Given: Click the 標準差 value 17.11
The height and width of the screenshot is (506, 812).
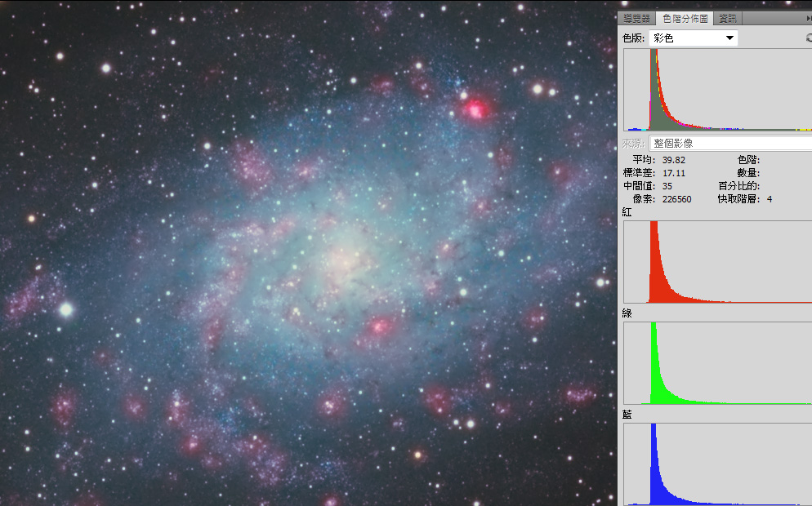Looking at the screenshot, I should 674,173.
